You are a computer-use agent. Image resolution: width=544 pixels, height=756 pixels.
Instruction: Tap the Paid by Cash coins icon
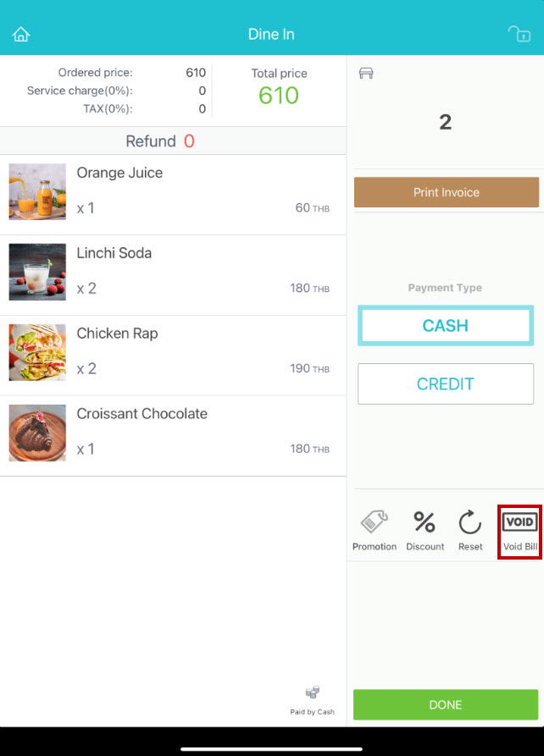tap(313, 693)
